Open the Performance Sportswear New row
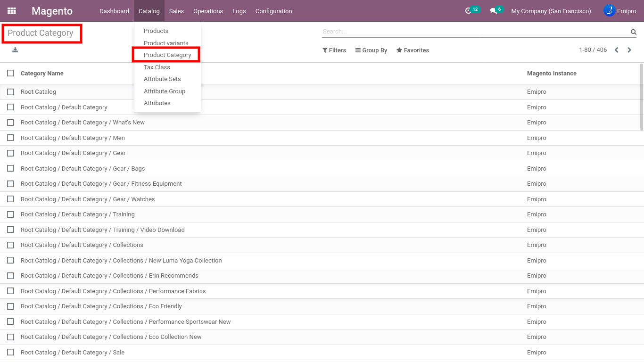 point(322,321)
